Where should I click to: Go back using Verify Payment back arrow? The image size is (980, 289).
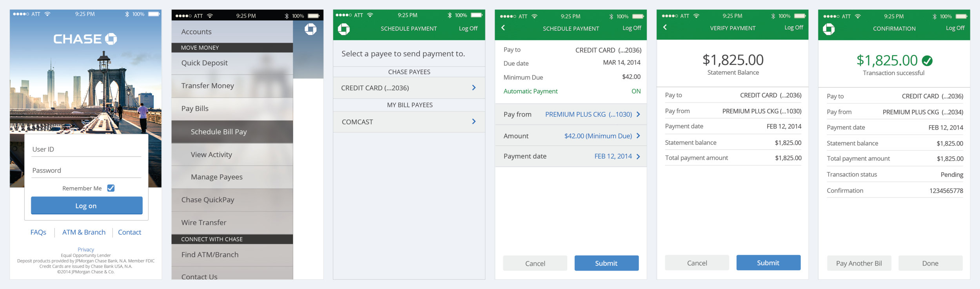pyautogui.click(x=665, y=27)
